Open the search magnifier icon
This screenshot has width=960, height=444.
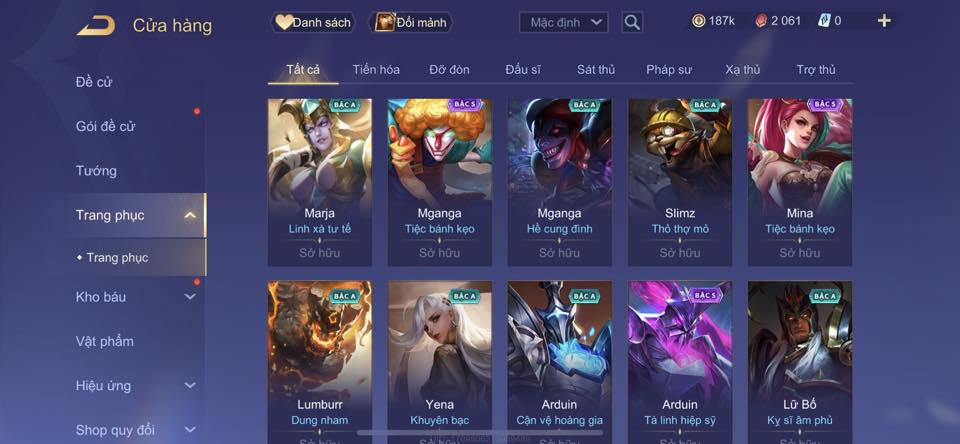tap(632, 23)
